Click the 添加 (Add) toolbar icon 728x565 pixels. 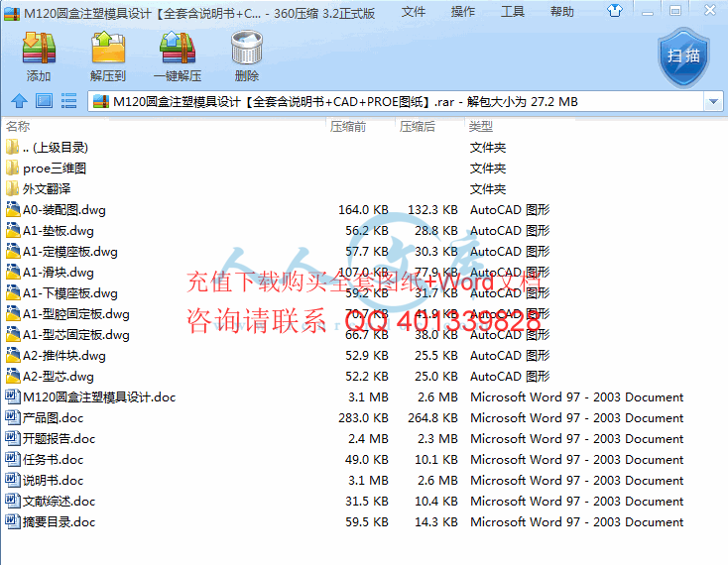point(39,48)
